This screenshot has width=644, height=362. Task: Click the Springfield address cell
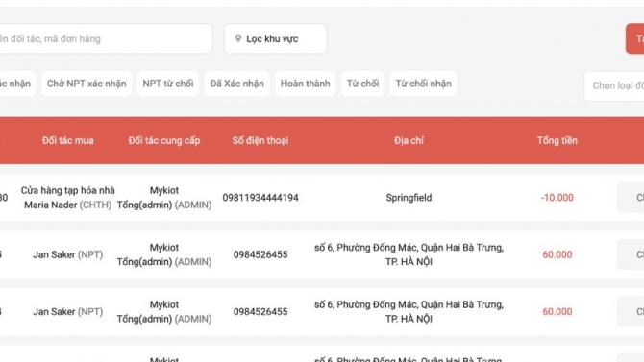pos(409,198)
